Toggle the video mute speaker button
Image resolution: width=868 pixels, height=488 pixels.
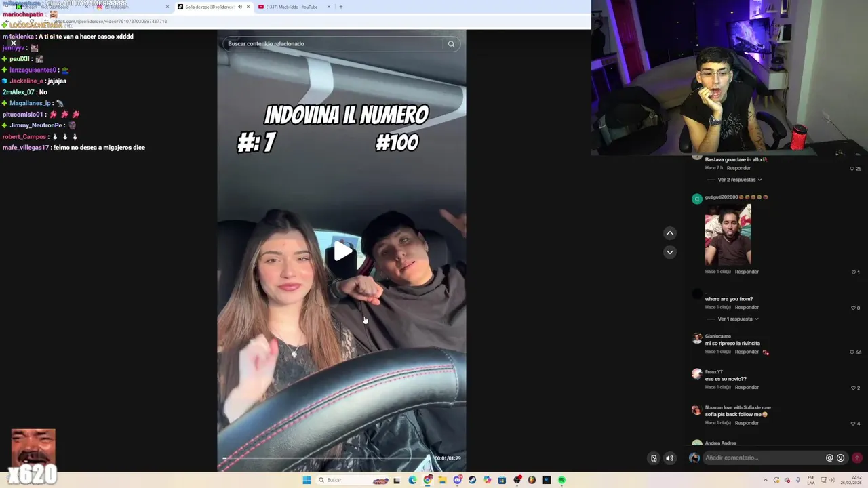(669, 458)
